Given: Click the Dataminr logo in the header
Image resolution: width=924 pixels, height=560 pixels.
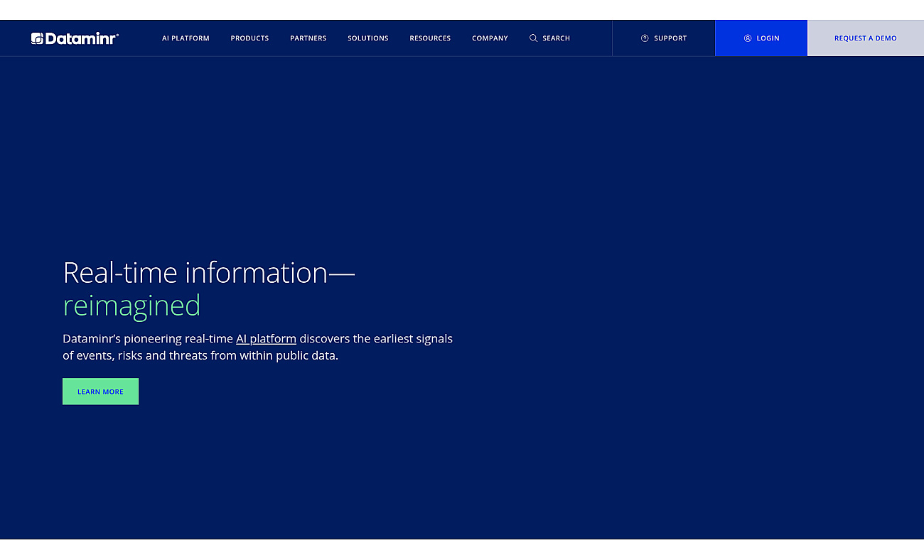Looking at the screenshot, I should [x=75, y=38].
